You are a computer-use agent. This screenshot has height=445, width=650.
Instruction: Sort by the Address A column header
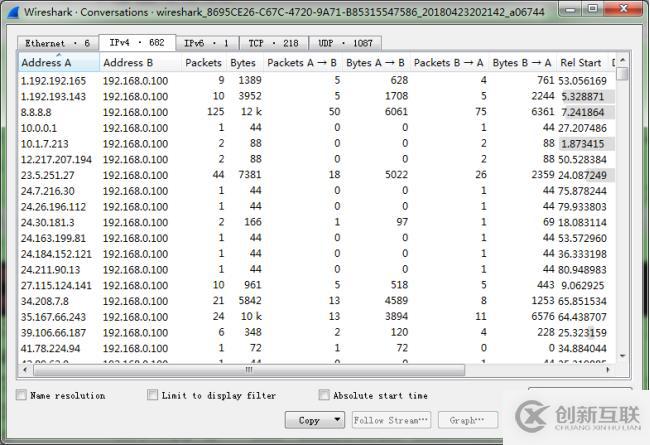[x=59, y=63]
